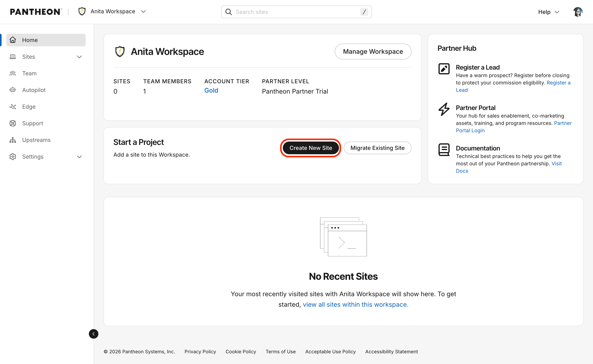Go to Home in the sidebar
Viewport: 593px width, 364px height.
(46, 40)
